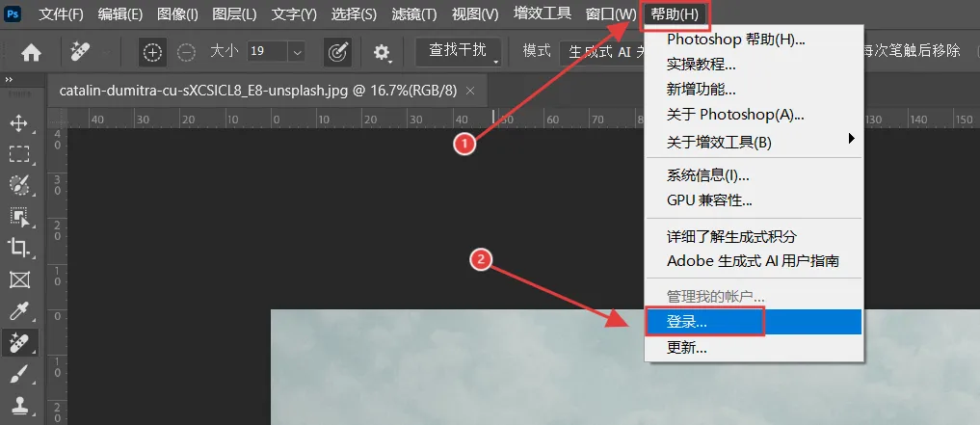Open the size slider dropdown arrow
The height and width of the screenshot is (425, 980).
297,51
